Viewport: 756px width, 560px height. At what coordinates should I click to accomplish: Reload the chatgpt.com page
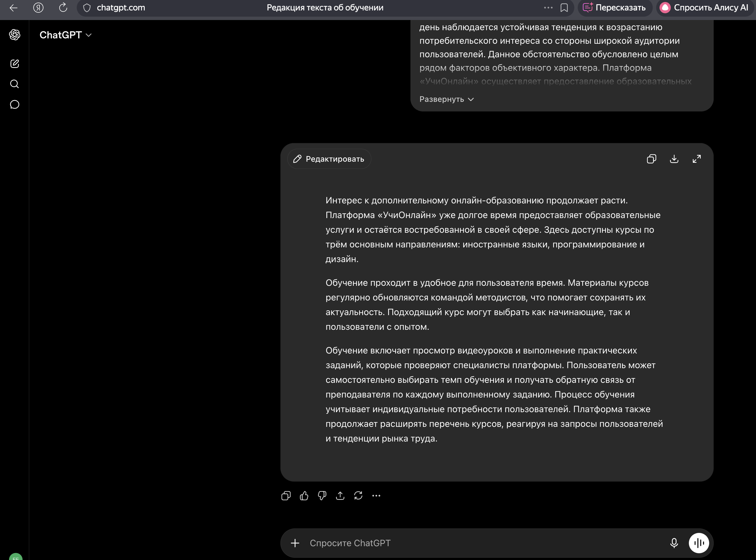pos(63,7)
